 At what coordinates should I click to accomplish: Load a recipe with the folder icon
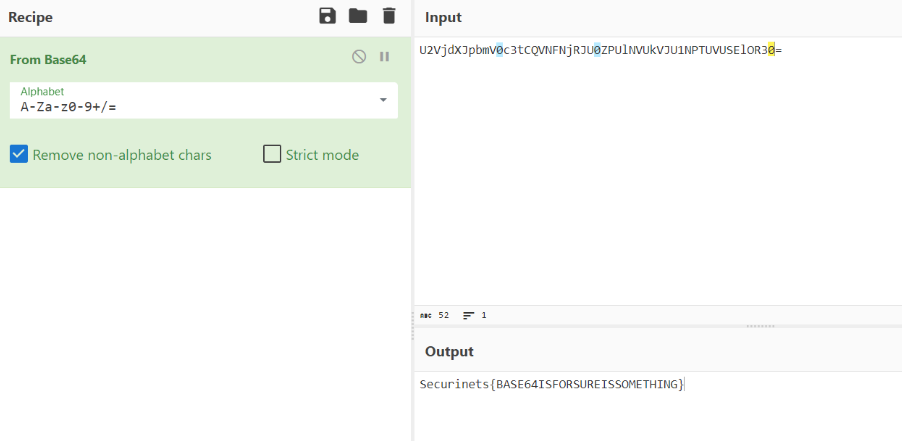point(358,16)
